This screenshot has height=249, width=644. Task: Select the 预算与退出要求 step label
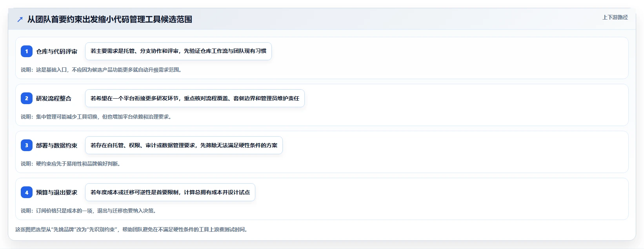57,192
